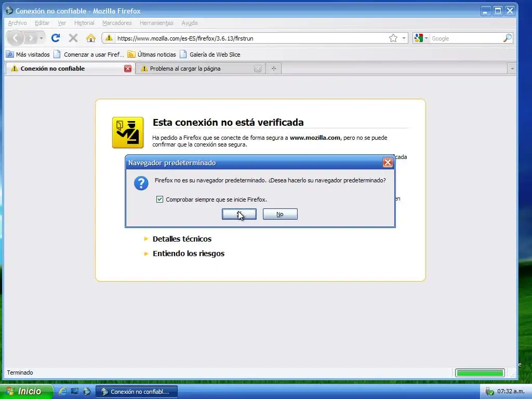Toggle Comprobar siempre que se inicie Firefox checkbox
Image resolution: width=532 pixels, height=399 pixels.
pyautogui.click(x=159, y=199)
